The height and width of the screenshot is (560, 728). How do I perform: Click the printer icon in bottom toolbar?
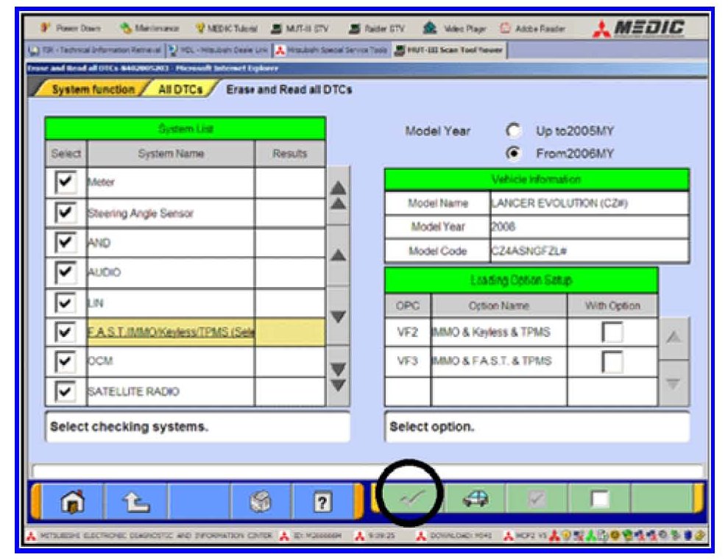click(x=261, y=501)
